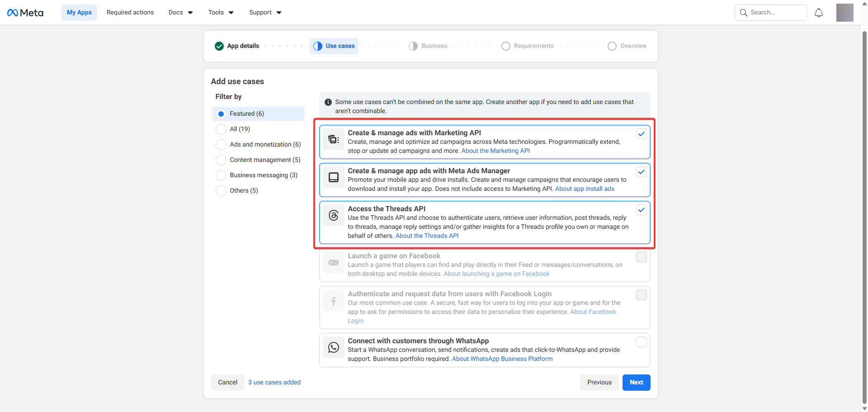Uncheck the Marketing API use case checkbox
The height and width of the screenshot is (412, 868).
(641, 134)
